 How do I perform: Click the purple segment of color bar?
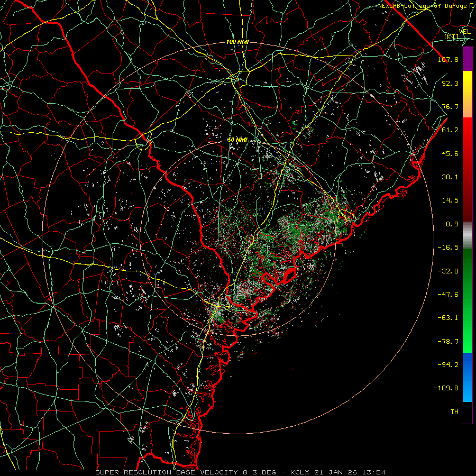point(467,59)
